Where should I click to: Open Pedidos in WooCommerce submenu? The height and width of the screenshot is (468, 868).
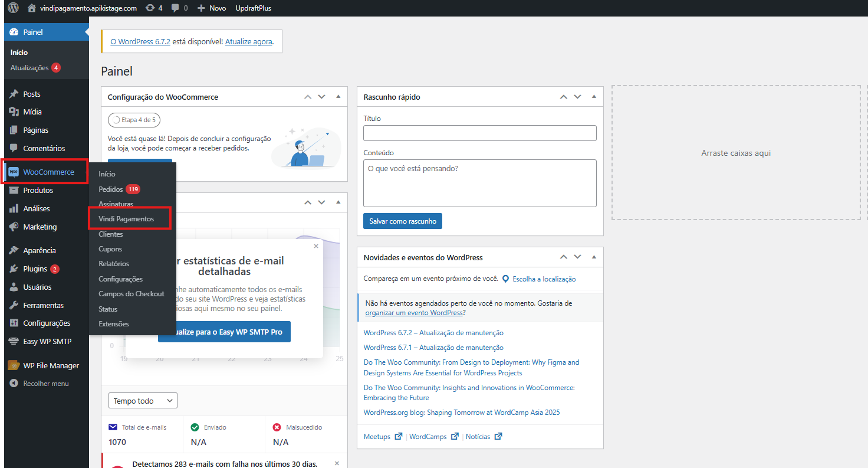[111, 189]
